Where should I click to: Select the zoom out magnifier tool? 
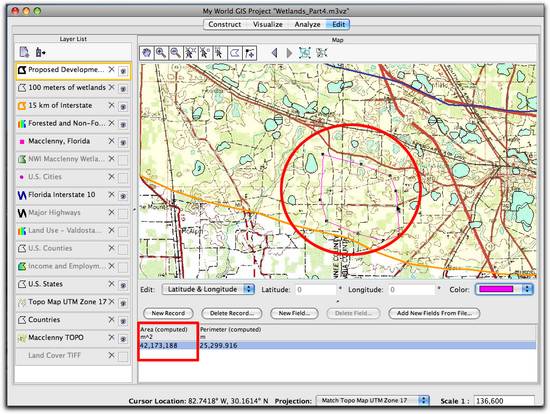[x=176, y=53]
